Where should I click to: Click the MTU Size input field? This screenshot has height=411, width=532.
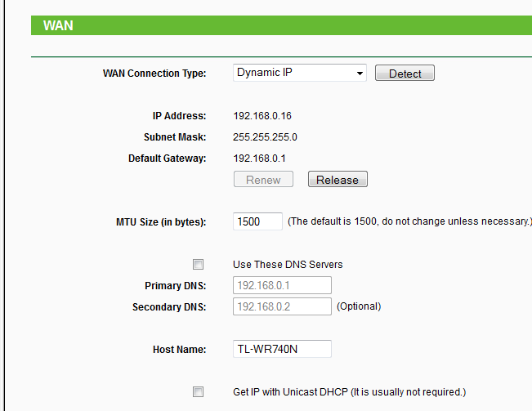[257, 221]
